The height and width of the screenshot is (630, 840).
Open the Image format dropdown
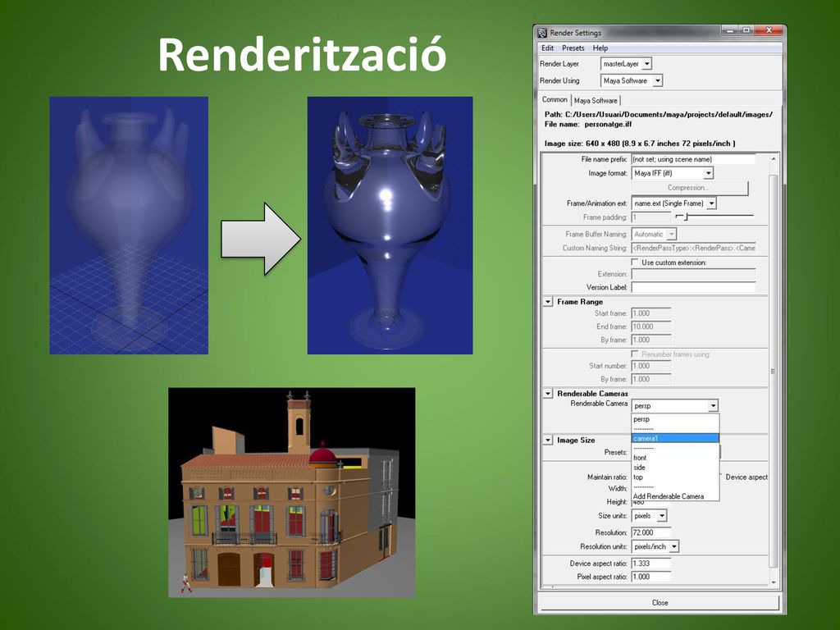(673, 173)
